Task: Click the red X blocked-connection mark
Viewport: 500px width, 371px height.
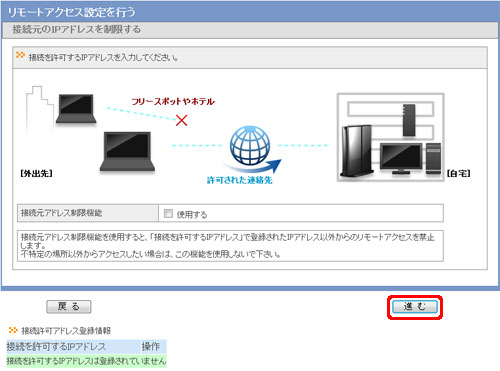Action: click(x=182, y=120)
